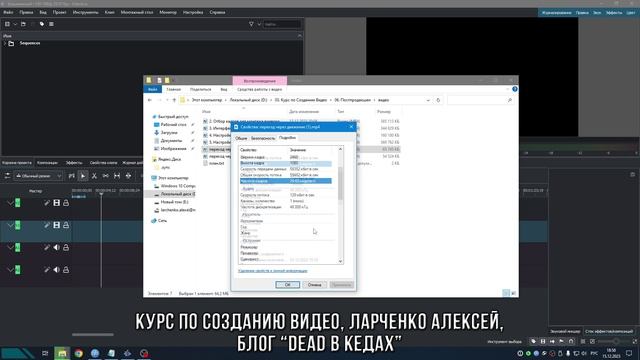The width and height of the screenshot is (640, 360).
Task: Click the pencil effects icon on top video track
Action: 47,203
